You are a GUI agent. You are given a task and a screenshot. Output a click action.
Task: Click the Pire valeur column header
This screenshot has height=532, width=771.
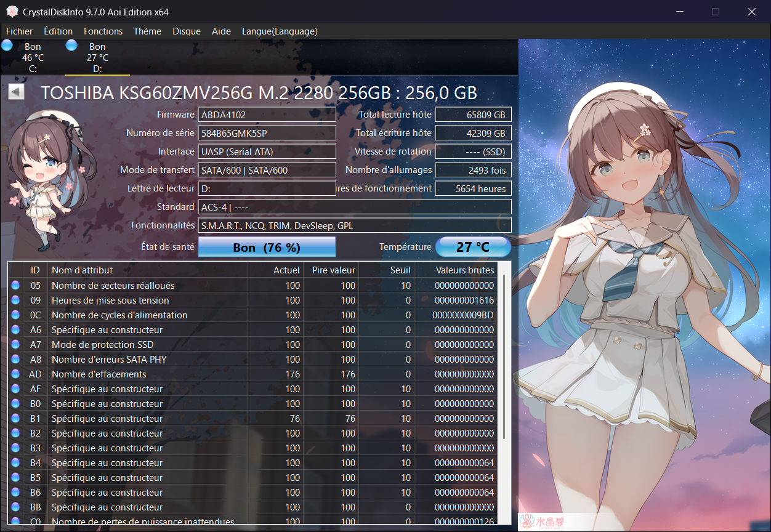pyautogui.click(x=331, y=270)
